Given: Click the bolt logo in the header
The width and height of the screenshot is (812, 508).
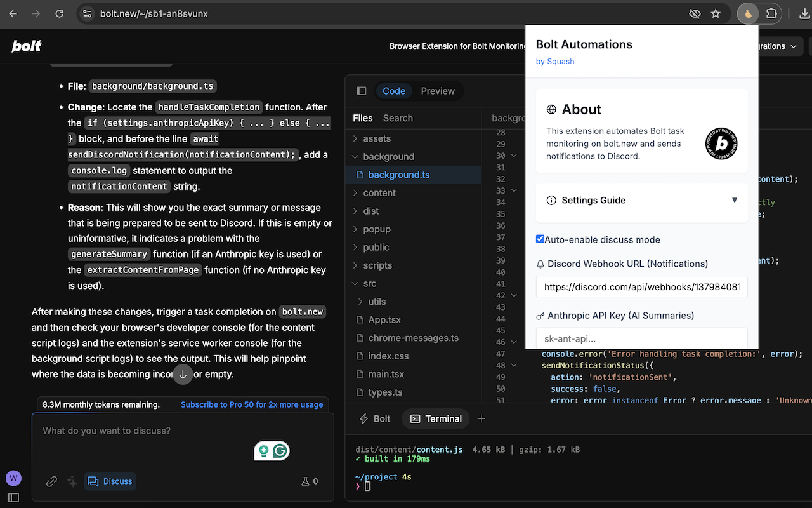Looking at the screenshot, I should tap(26, 46).
